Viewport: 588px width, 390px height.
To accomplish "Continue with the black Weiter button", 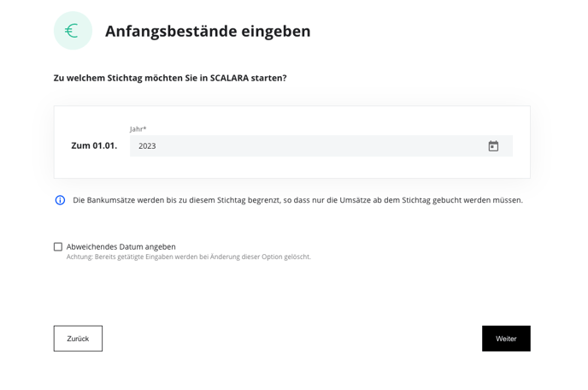I will tap(506, 339).
